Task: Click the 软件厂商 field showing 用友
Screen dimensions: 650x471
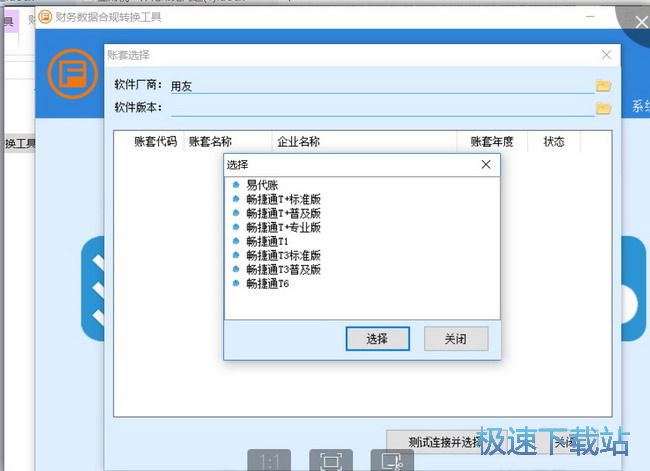Action: (382, 86)
